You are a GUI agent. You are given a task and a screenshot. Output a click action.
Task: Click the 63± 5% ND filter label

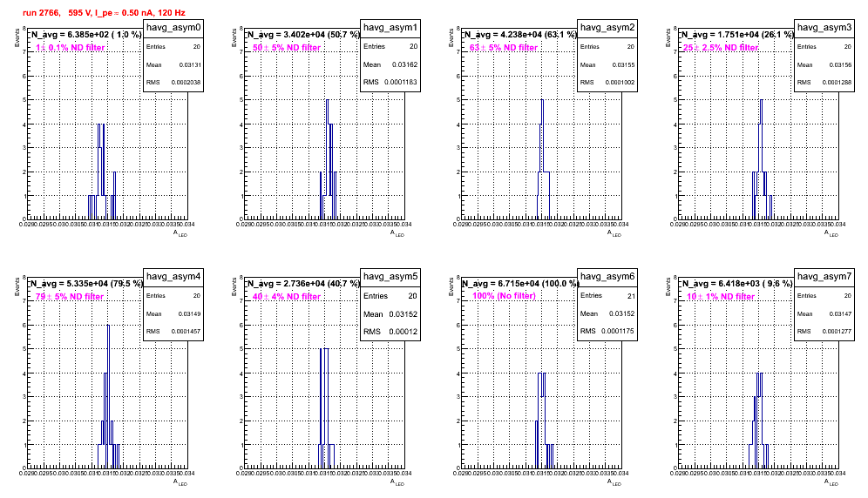point(504,48)
